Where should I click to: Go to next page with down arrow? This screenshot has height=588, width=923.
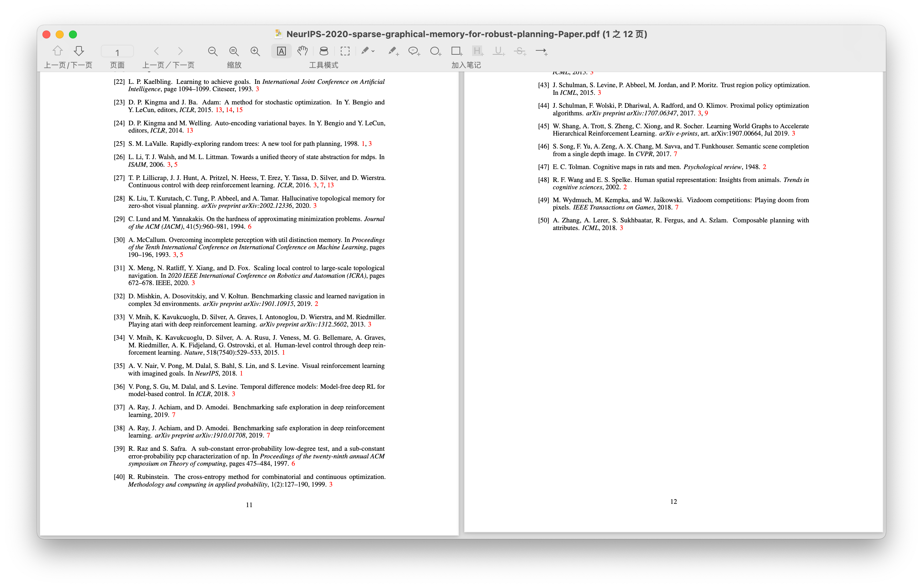[79, 51]
